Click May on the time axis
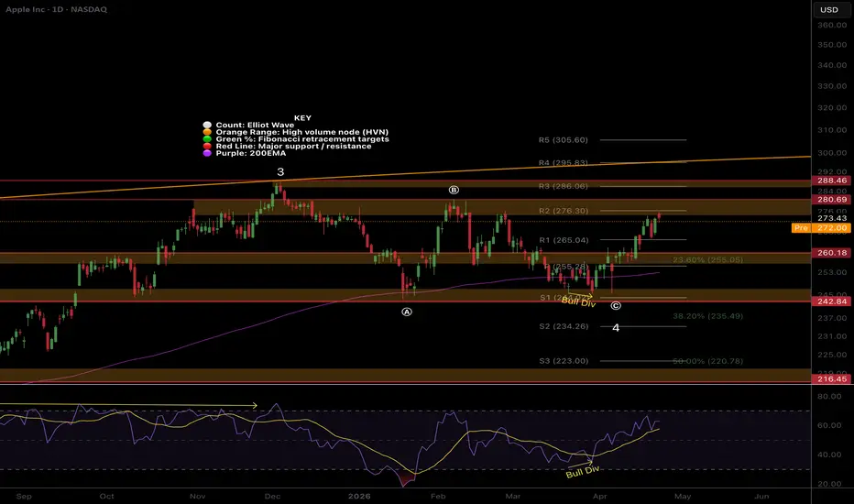The width and height of the screenshot is (854, 504). tap(683, 497)
